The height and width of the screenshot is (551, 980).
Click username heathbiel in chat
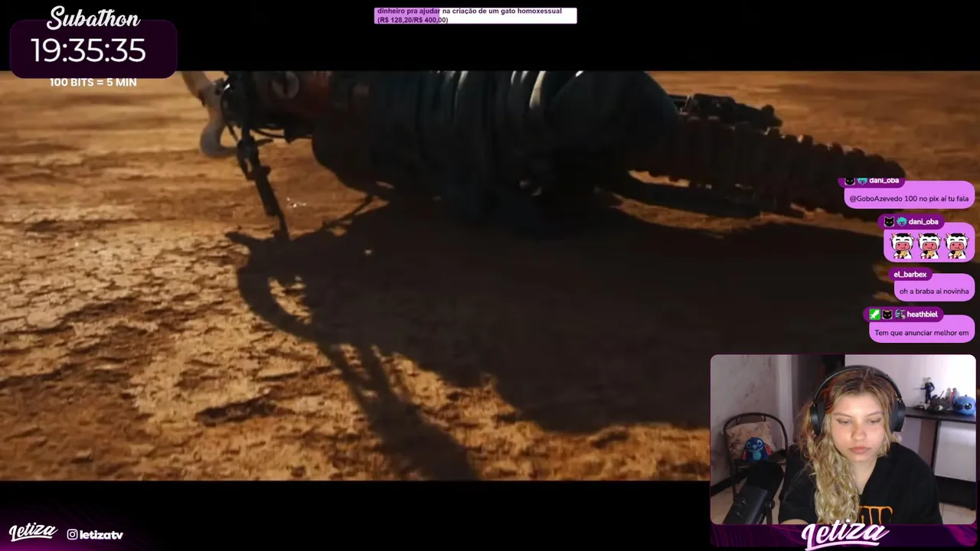pos(922,315)
